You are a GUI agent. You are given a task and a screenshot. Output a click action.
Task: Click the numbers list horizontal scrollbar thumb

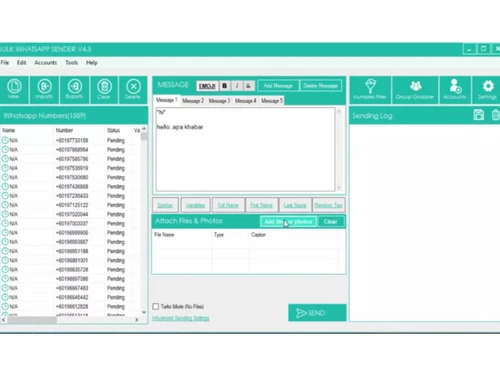[32, 320]
